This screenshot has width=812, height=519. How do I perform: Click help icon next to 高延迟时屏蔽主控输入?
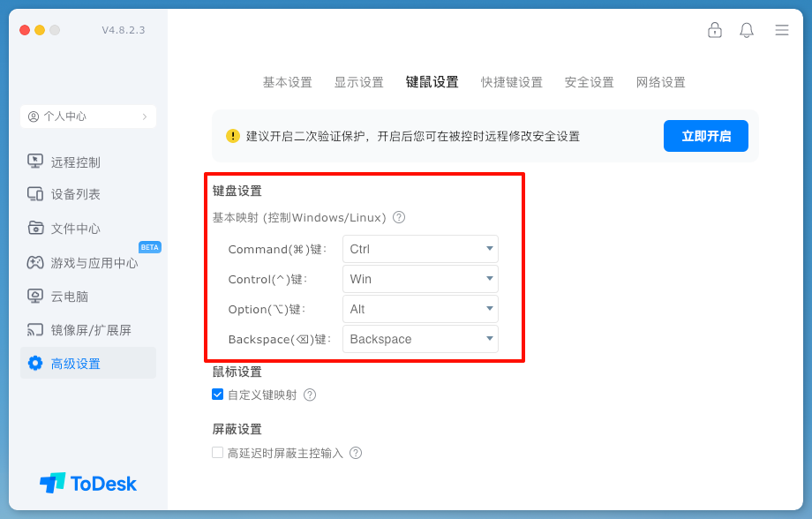[x=356, y=453]
